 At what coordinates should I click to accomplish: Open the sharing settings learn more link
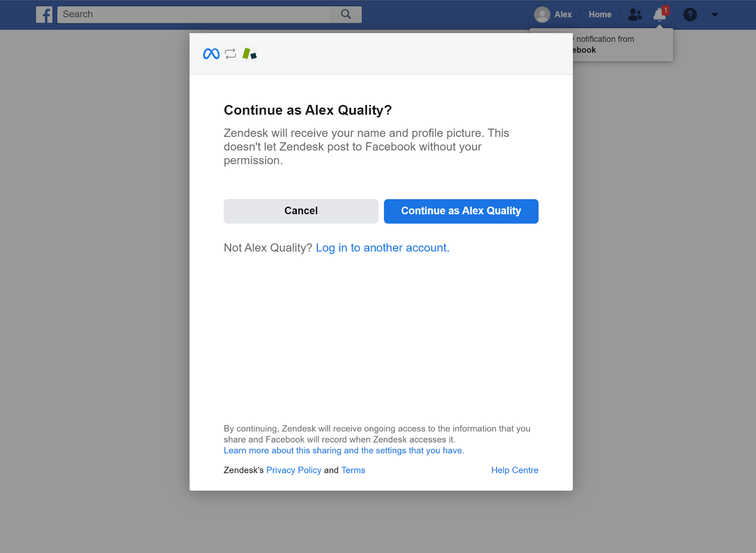[344, 450]
